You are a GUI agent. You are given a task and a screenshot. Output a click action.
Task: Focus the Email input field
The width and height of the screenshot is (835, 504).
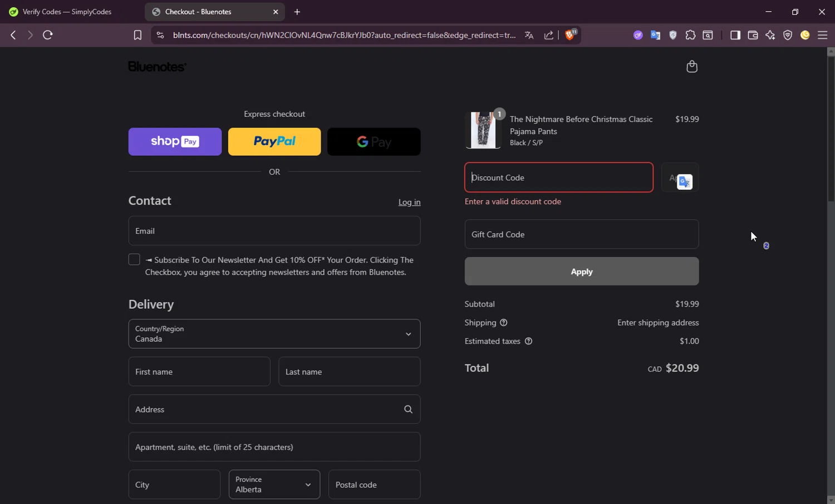coord(274,231)
